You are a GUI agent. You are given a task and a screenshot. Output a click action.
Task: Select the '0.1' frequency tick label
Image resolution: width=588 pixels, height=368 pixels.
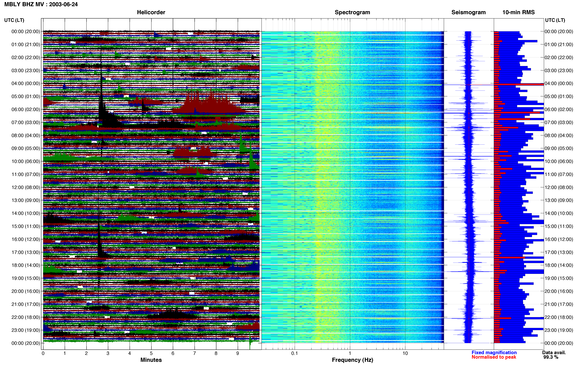point(295,353)
